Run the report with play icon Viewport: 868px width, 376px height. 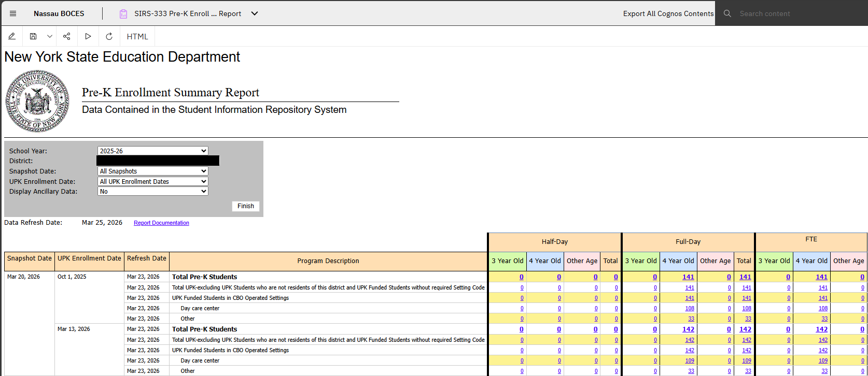[x=88, y=36]
